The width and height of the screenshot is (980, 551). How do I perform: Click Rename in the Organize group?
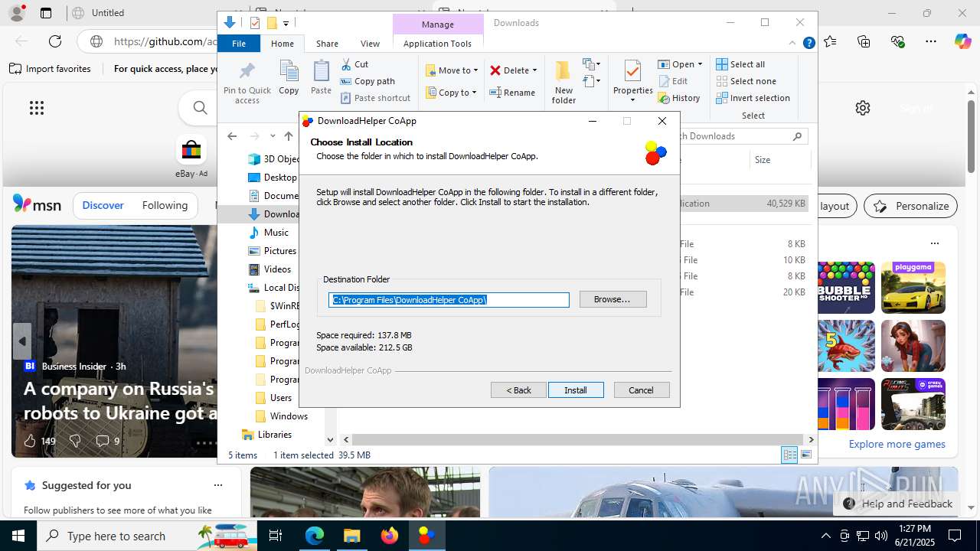coord(512,93)
